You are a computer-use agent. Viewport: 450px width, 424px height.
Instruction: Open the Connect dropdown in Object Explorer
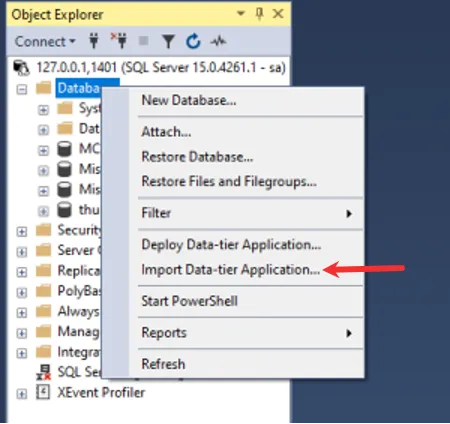[x=45, y=42]
